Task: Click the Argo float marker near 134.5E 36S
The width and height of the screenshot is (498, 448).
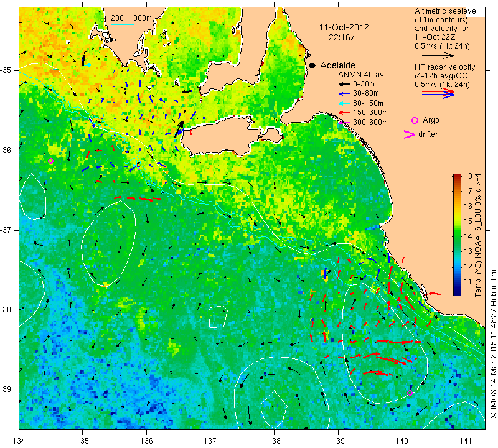Action: tap(50, 161)
